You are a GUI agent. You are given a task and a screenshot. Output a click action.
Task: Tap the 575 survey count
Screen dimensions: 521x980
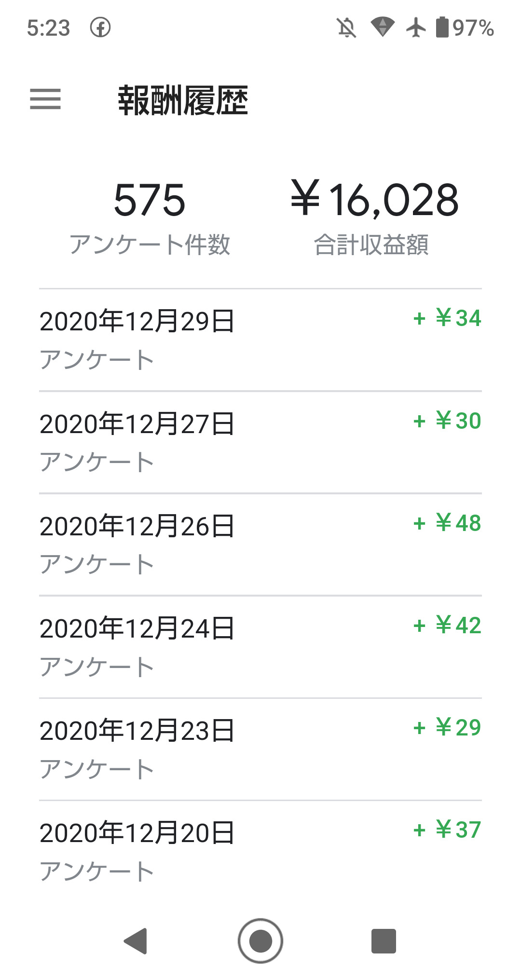[x=150, y=200]
